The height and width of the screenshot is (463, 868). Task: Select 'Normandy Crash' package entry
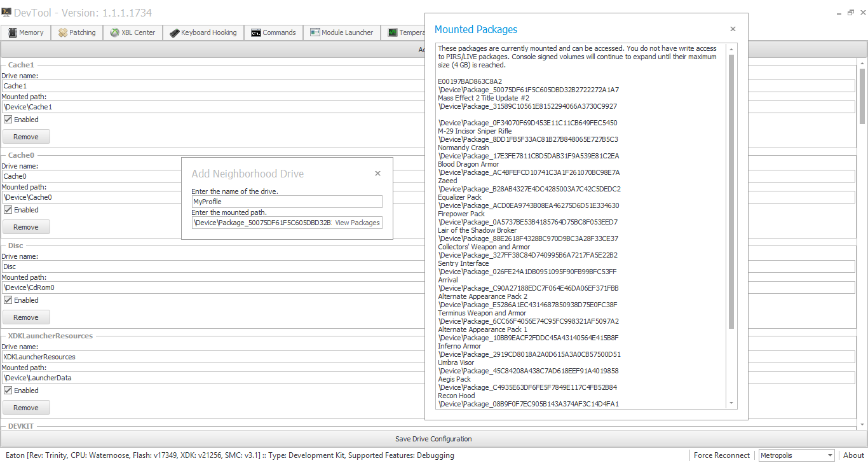(463, 148)
